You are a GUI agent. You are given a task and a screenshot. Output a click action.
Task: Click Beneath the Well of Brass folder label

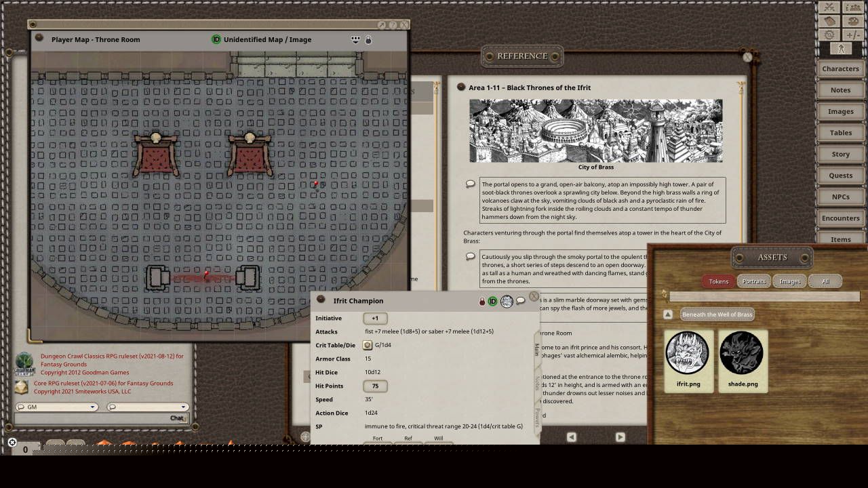[717, 314]
